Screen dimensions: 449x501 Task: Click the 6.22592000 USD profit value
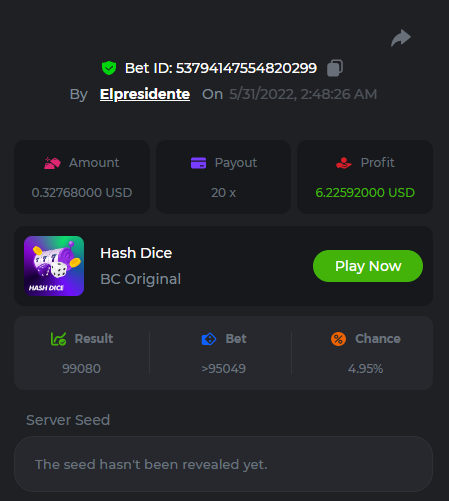pos(365,193)
